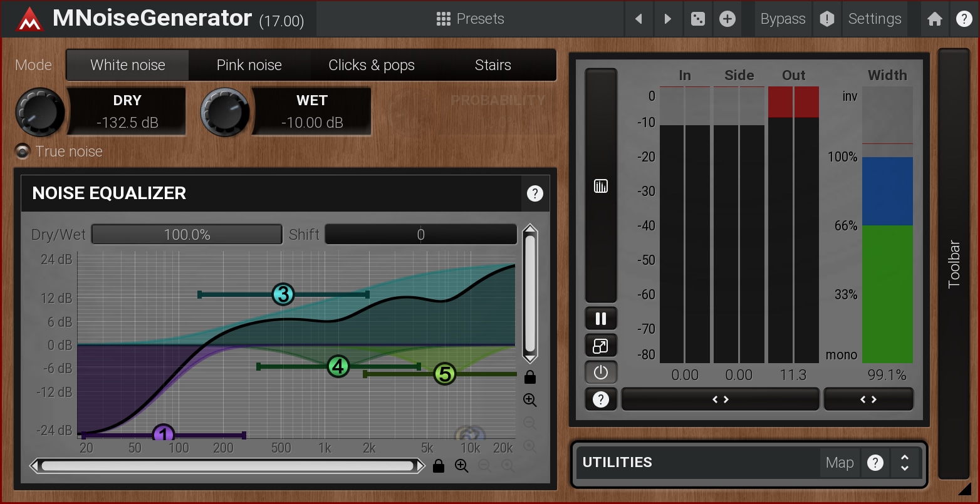The height and width of the screenshot is (504, 980).
Task: Open the Settings button
Action: pos(874,19)
